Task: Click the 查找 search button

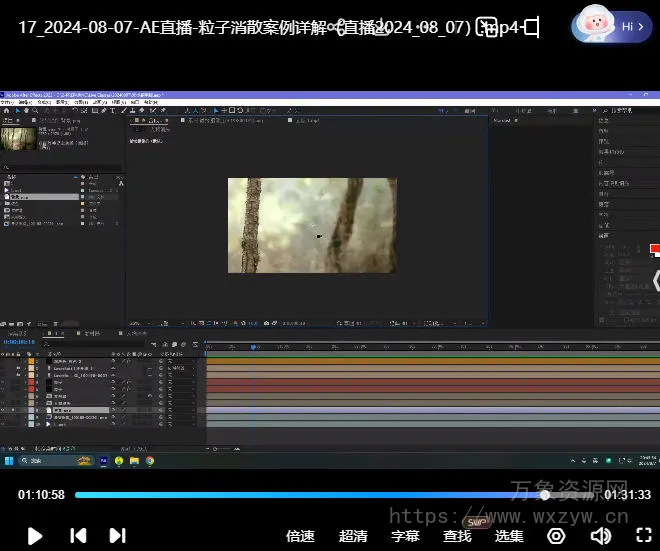Action: coord(457,536)
